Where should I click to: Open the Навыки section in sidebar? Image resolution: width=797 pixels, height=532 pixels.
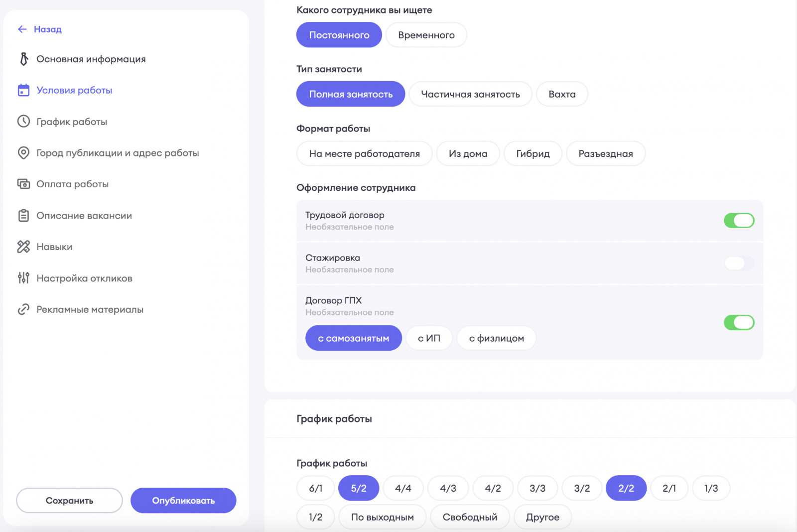click(54, 247)
